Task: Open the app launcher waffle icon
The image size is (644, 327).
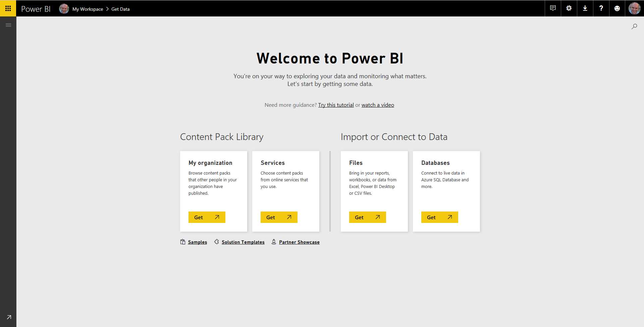Action: pos(8,8)
